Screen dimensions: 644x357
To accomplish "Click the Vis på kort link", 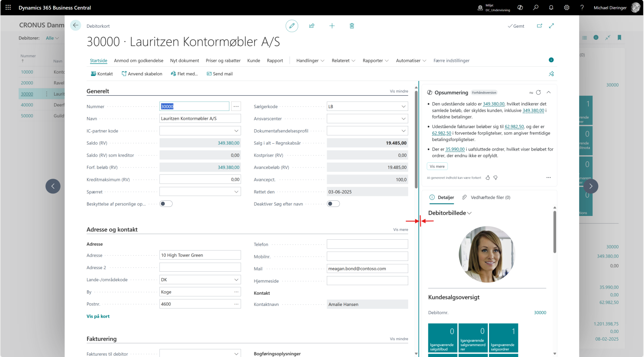I will (98, 316).
